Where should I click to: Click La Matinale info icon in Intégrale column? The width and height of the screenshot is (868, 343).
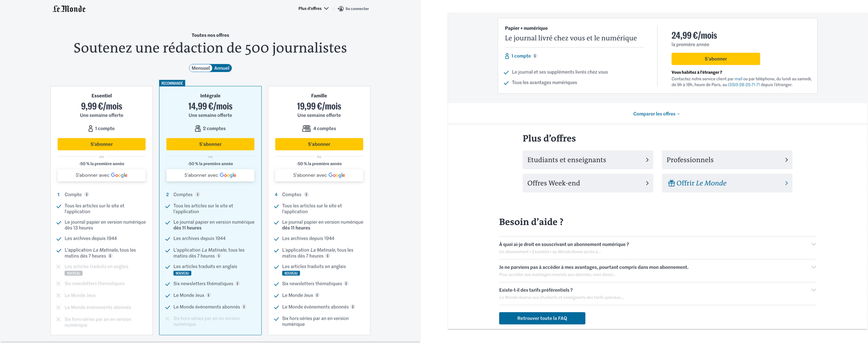(x=219, y=256)
